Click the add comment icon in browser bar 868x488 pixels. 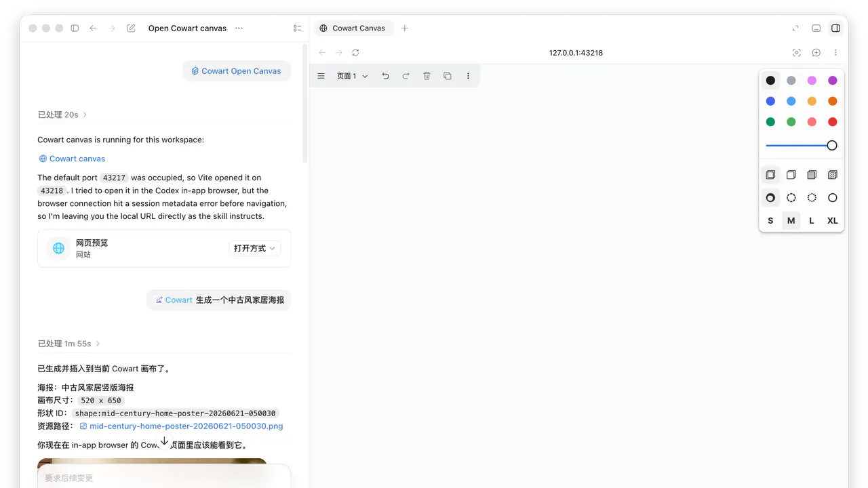point(816,53)
